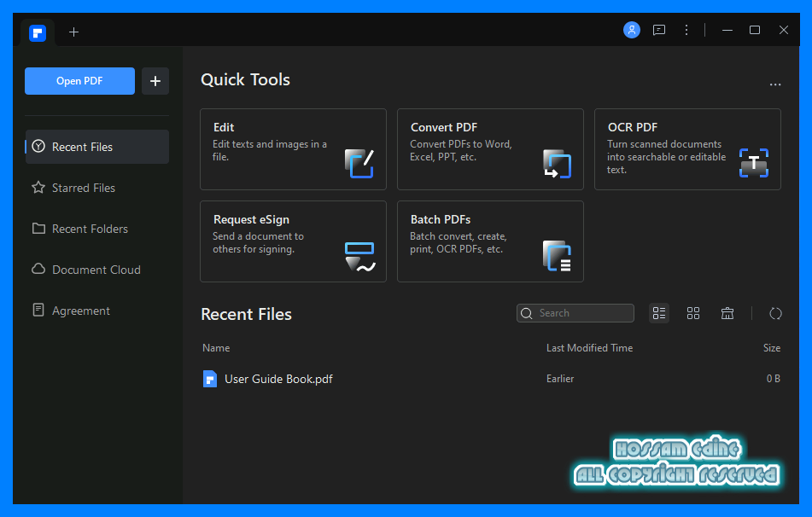Click the OCR PDF text-scan icon

click(x=753, y=163)
